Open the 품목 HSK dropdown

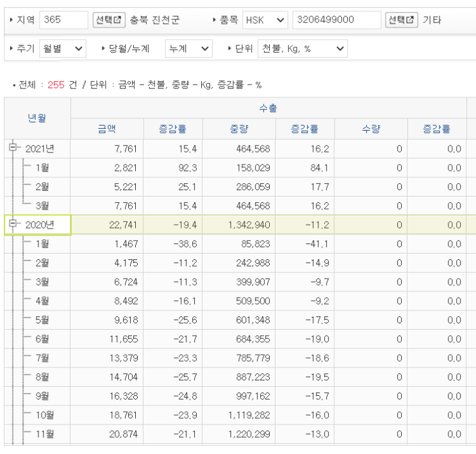[265, 20]
